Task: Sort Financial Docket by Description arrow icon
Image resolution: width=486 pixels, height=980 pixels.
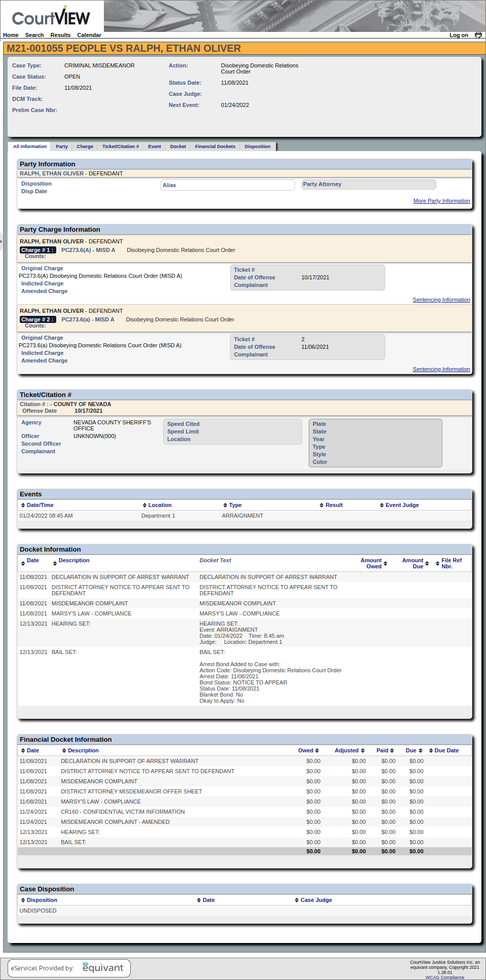Action: [x=64, y=751]
